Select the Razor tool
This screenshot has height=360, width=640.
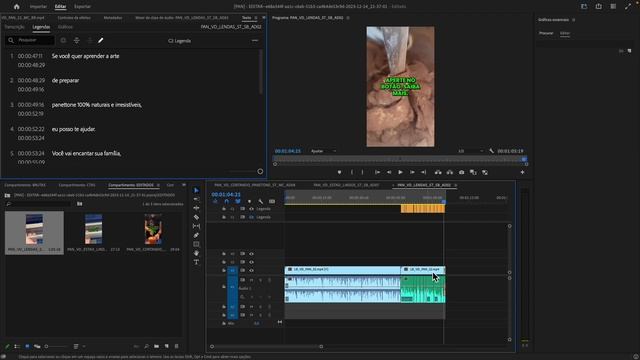click(x=196, y=217)
